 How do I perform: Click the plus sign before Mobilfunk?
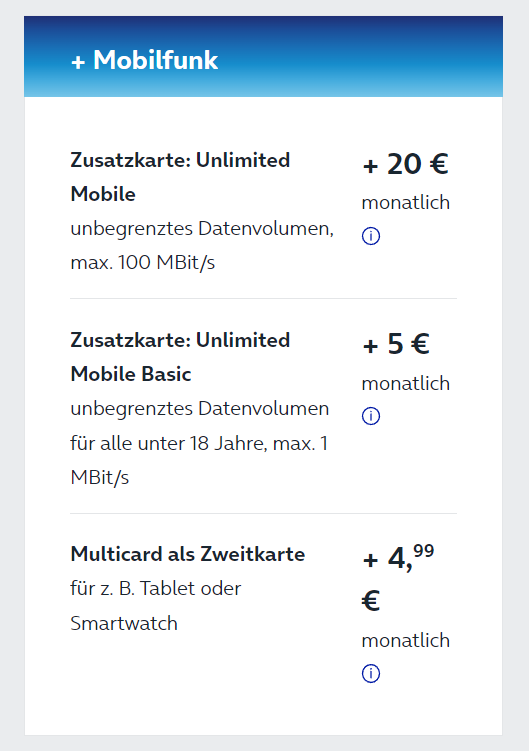point(78,62)
